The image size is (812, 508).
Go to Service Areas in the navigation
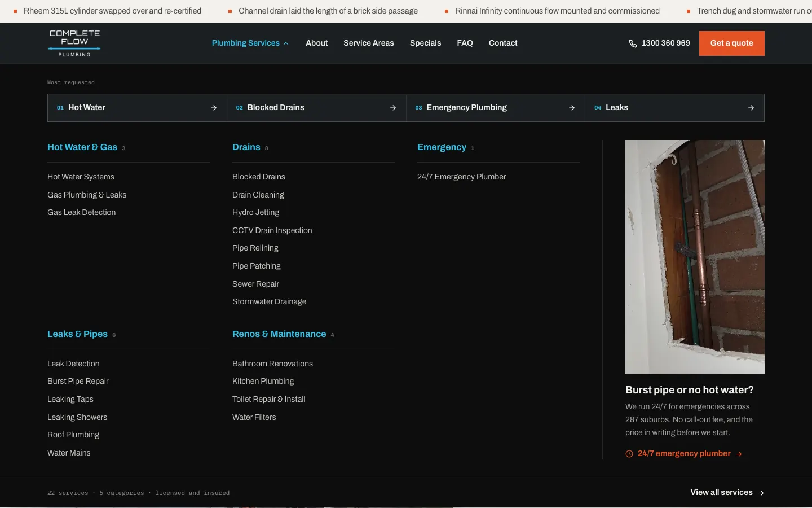point(369,43)
